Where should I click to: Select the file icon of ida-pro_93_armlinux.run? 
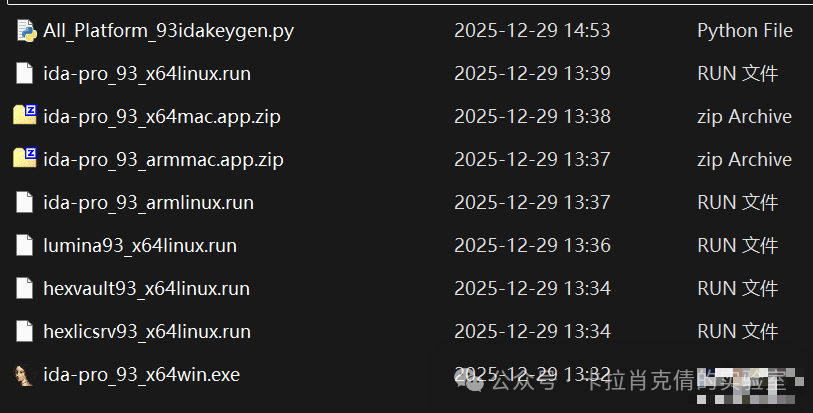coord(24,202)
